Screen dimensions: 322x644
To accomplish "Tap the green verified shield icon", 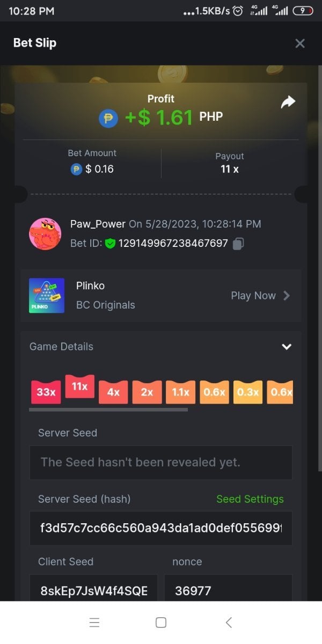I will 111,244.
